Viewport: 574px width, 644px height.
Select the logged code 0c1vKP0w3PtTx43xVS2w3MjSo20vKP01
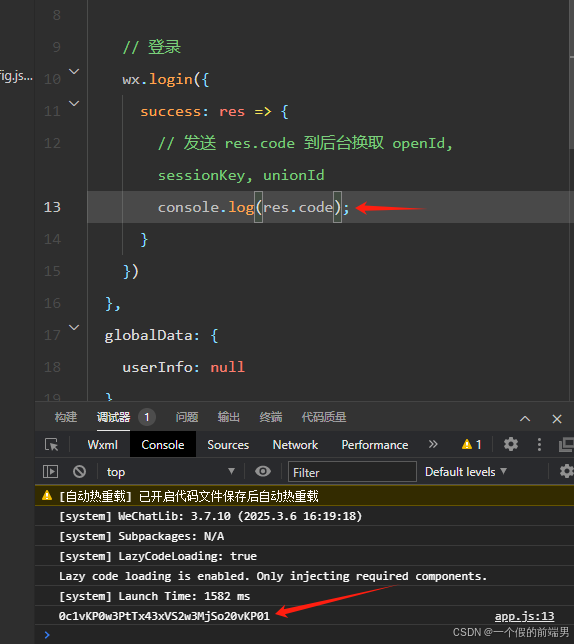pos(164,616)
